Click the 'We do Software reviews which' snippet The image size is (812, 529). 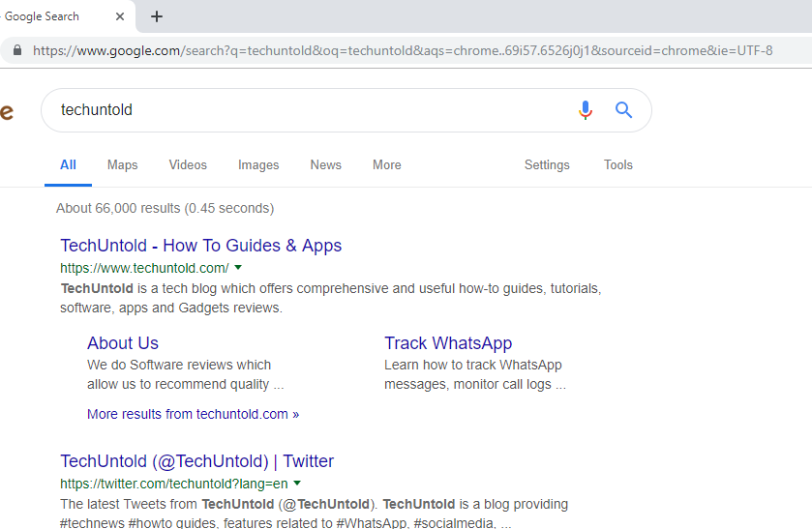pyautogui.click(x=186, y=375)
